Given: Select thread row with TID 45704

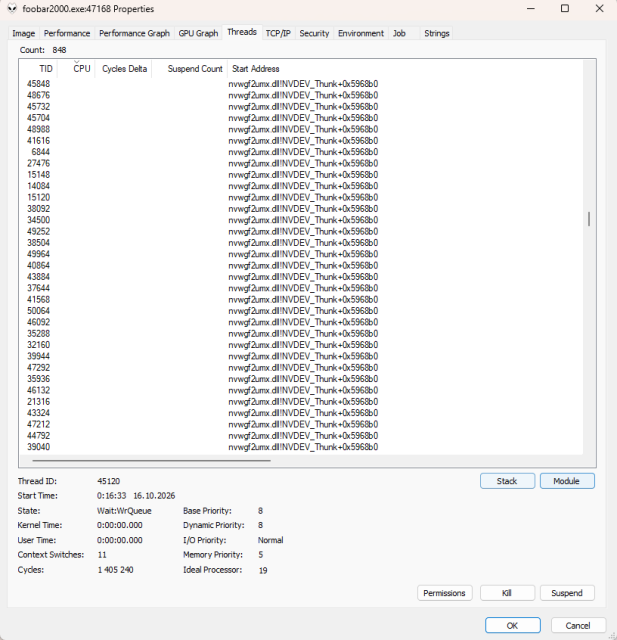Looking at the screenshot, I should tap(301, 118).
